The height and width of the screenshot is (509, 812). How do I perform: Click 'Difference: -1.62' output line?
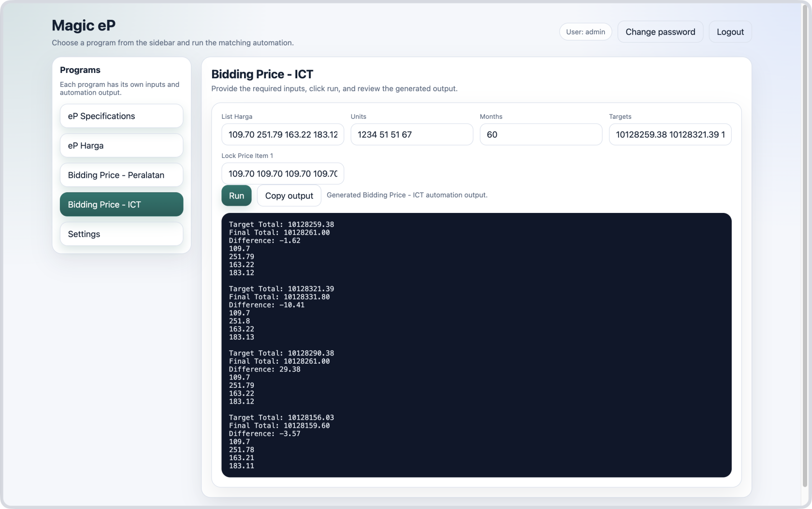pos(264,240)
